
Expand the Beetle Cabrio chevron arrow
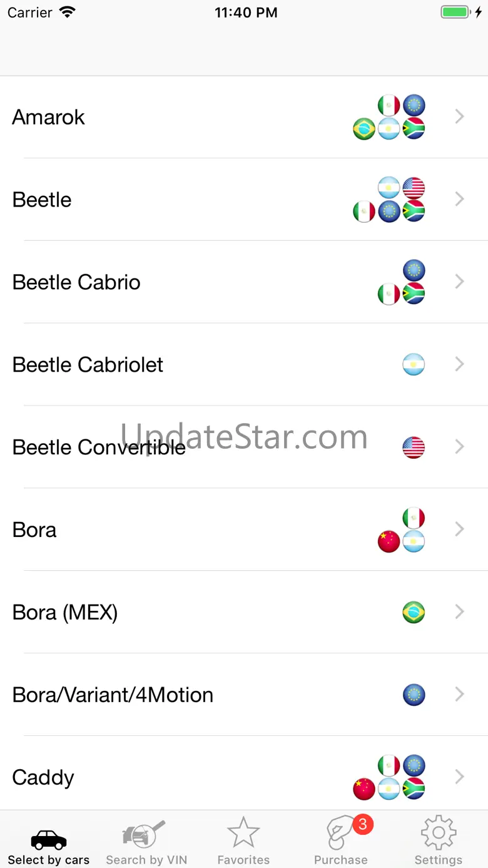[x=460, y=282]
